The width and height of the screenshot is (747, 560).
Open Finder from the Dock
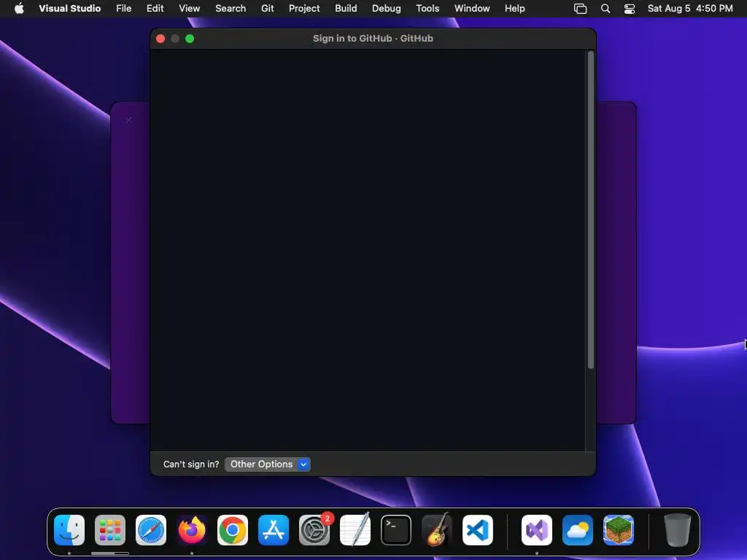[69, 530]
